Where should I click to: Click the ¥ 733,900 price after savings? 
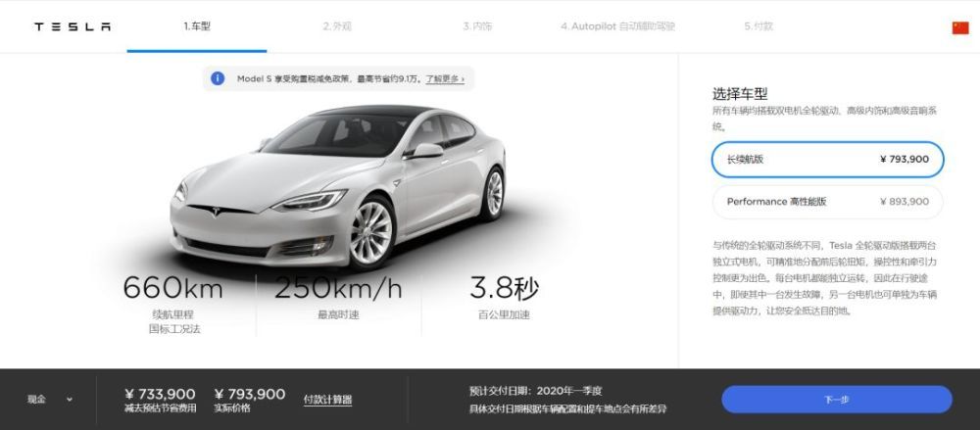(160, 395)
